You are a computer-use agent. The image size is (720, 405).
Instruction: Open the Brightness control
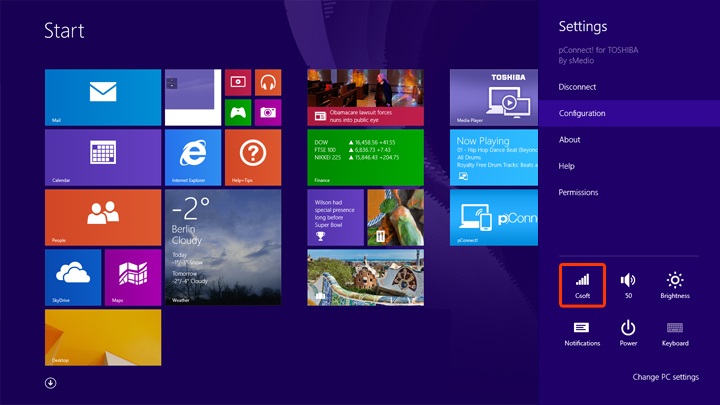[x=675, y=285]
